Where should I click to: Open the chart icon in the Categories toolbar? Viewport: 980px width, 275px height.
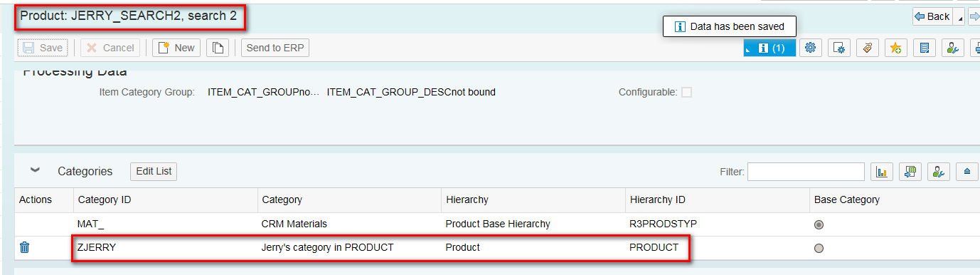(x=882, y=172)
